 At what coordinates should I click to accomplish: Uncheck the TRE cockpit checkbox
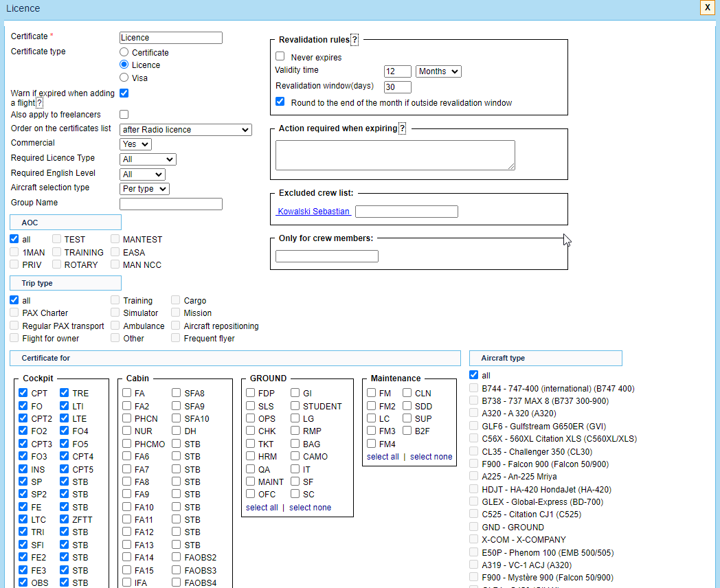point(65,393)
